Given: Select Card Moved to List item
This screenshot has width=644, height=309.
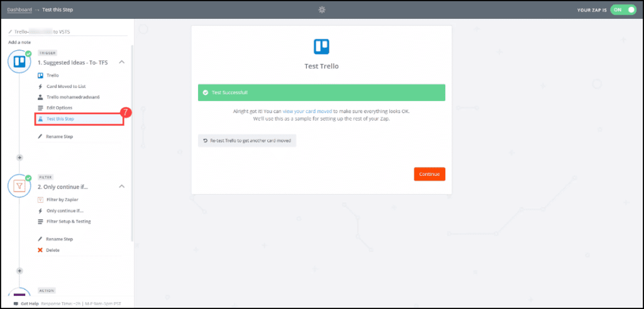Looking at the screenshot, I should (66, 86).
